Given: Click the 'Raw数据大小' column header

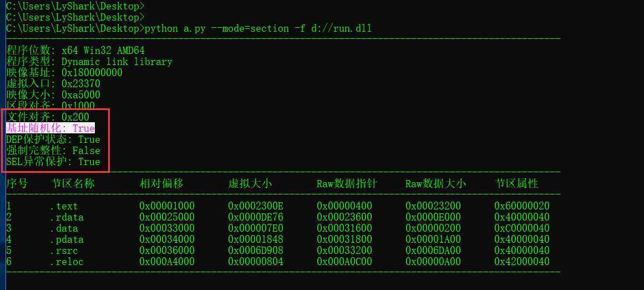Looking at the screenshot, I should click(435, 183).
